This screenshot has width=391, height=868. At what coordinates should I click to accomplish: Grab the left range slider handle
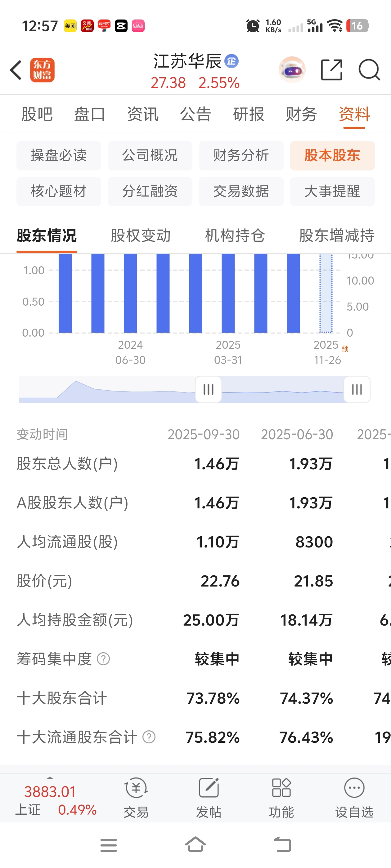tap(209, 390)
